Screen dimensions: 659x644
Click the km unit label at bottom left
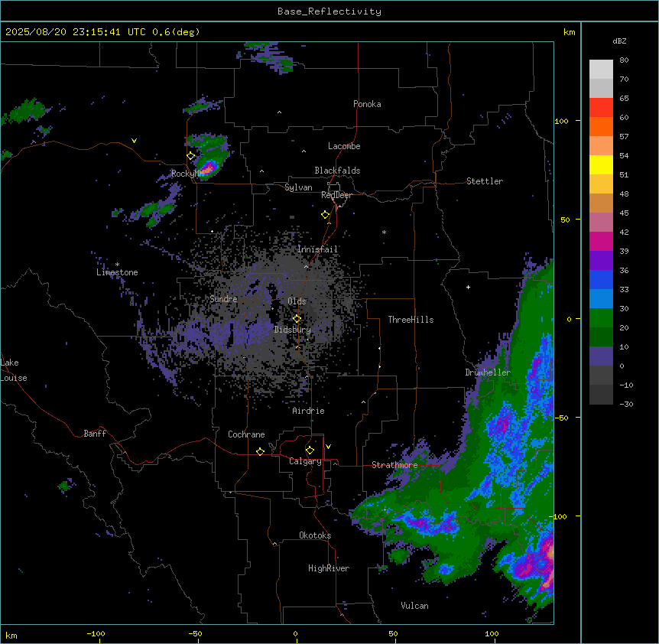pos(11,635)
